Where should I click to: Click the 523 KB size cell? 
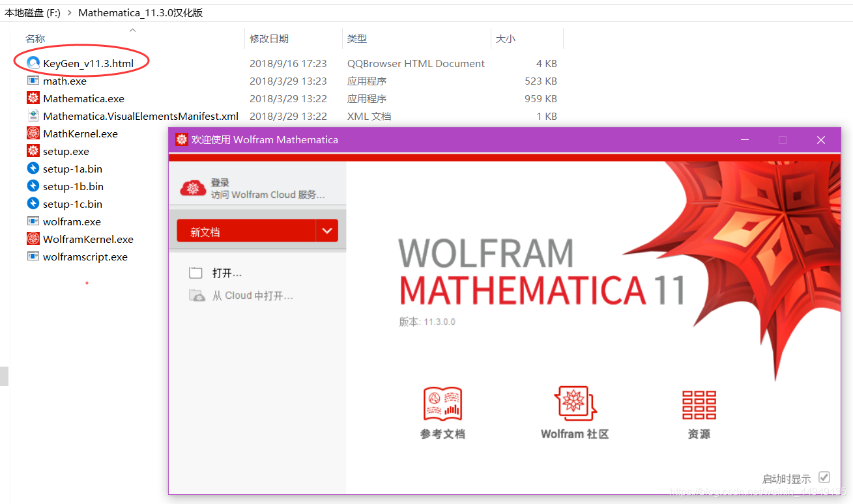point(541,81)
